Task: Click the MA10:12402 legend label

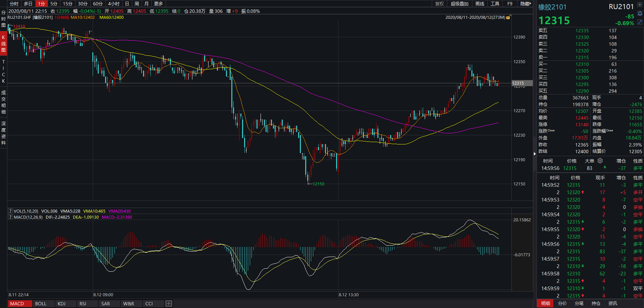Action: tap(83, 17)
